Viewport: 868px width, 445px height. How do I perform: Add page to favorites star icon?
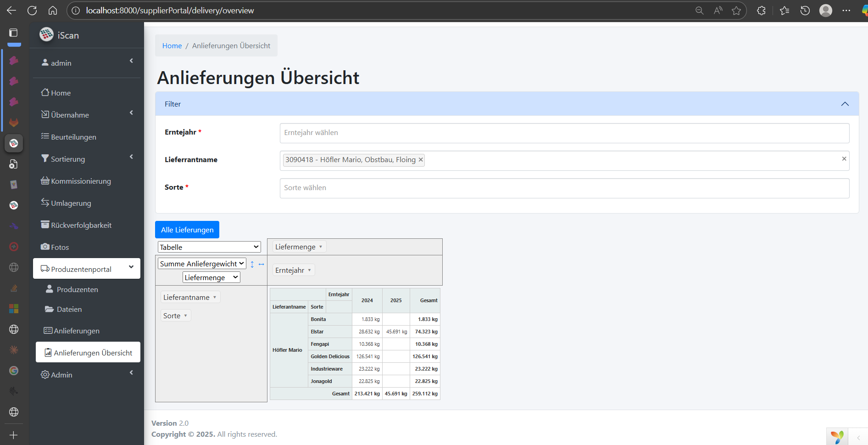pos(736,11)
